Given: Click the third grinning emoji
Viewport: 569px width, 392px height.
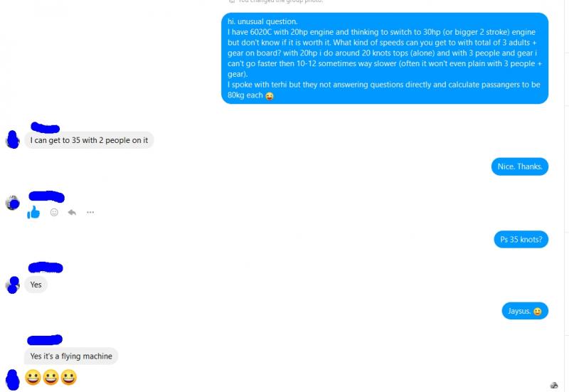Looking at the screenshot, I should tap(68, 377).
